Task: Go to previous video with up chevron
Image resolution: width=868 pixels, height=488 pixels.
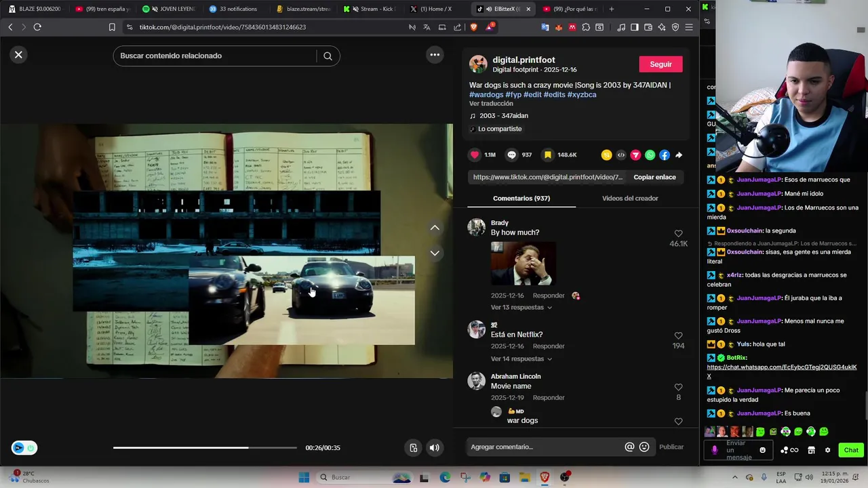Action: pos(435,228)
